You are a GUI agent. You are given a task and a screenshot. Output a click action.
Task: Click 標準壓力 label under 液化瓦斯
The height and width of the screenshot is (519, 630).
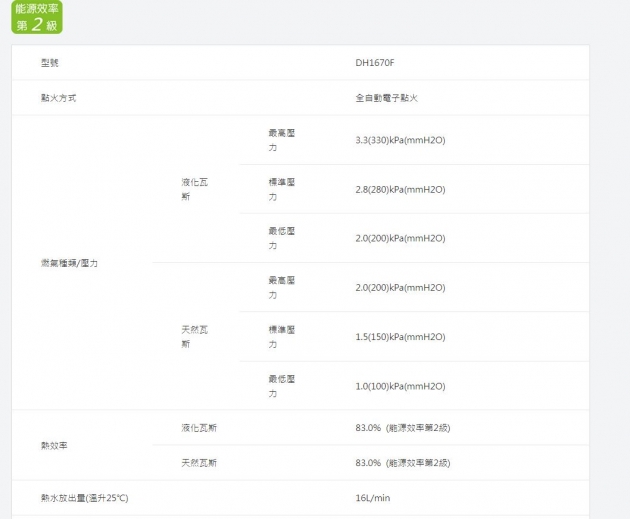pyautogui.click(x=281, y=189)
